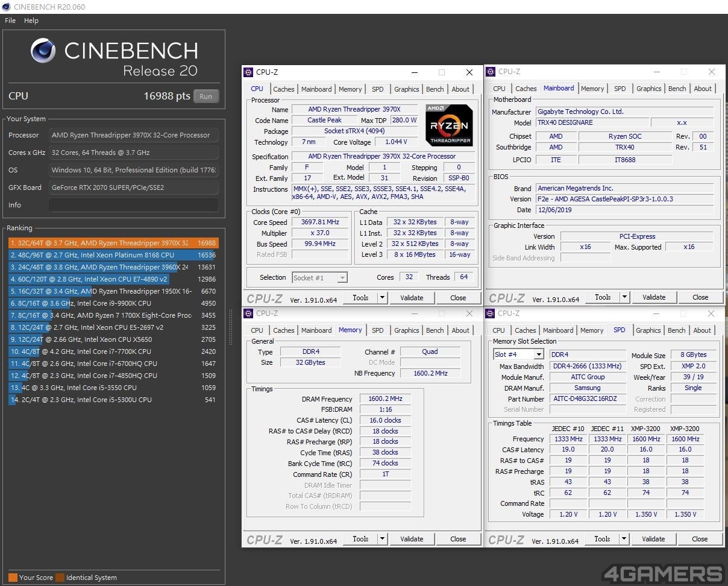The height and width of the screenshot is (586, 728).
Task: Select Xeon E7-4890 v2 ranking row
Action: click(113, 279)
